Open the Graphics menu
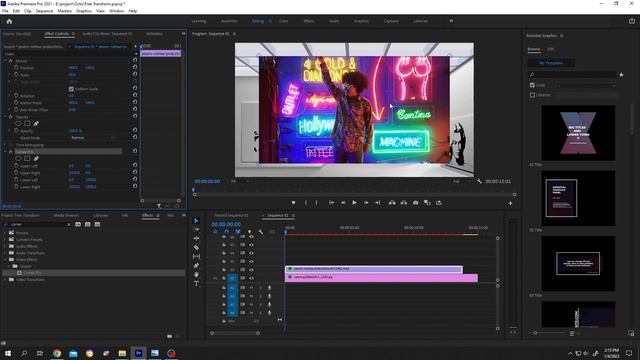Screen dimensions: 640x360 tap(84, 11)
